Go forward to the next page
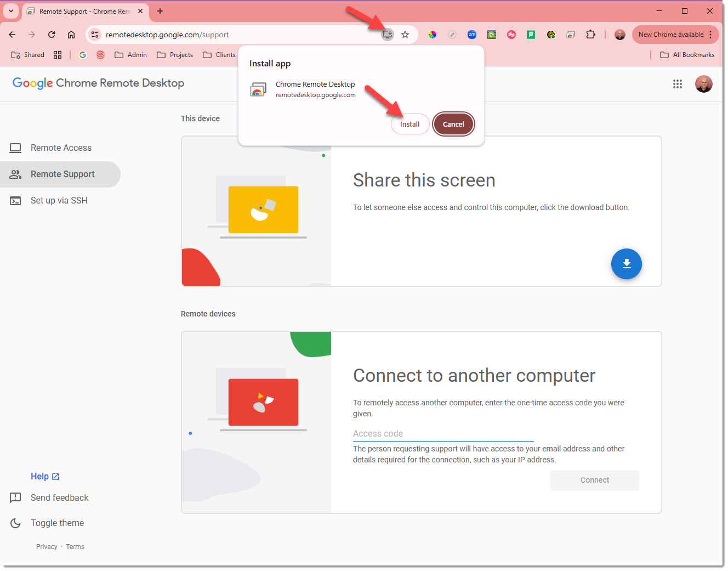This screenshot has height=571, width=728. [x=32, y=35]
